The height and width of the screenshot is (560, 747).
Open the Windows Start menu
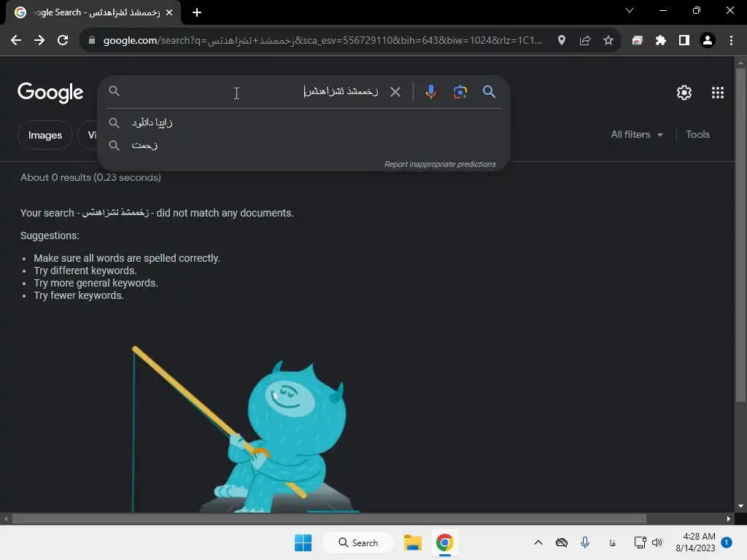303,542
